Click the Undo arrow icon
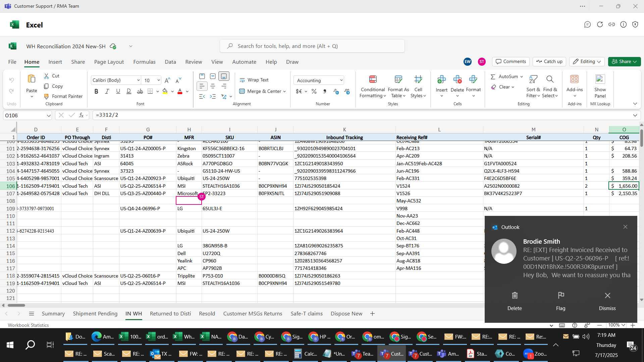Image resolution: width=644 pixels, height=362 pixels. tap(11, 80)
